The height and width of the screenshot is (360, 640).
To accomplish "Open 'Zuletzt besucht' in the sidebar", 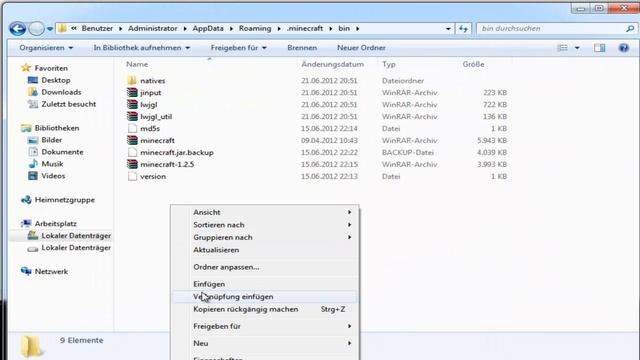I will pyautogui.click(x=68, y=104).
